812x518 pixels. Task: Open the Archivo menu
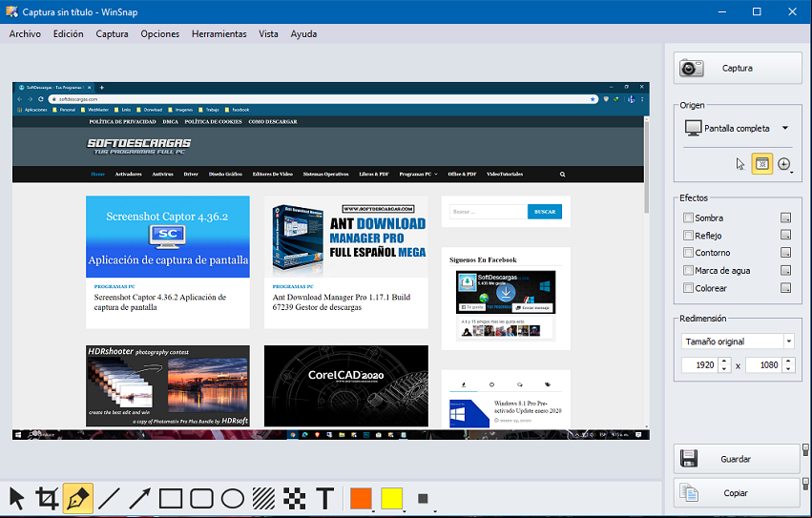click(25, 34)
